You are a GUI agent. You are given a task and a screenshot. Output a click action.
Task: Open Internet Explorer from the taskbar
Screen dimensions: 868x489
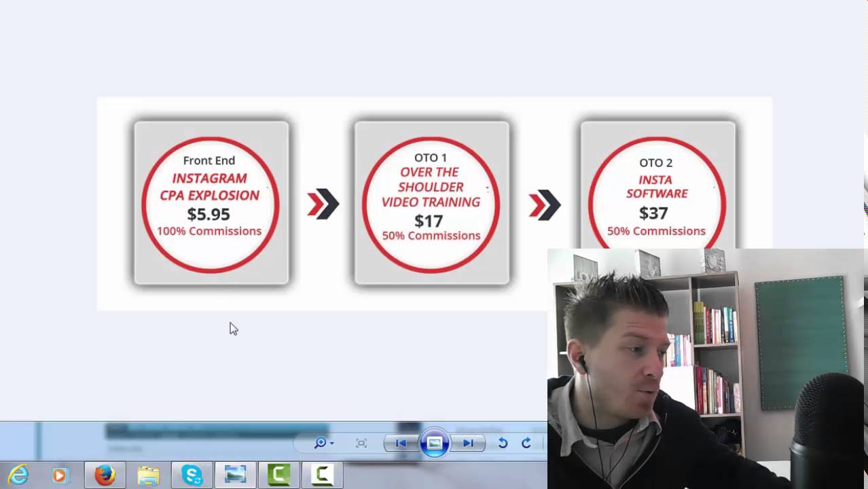tap(18, 475)
